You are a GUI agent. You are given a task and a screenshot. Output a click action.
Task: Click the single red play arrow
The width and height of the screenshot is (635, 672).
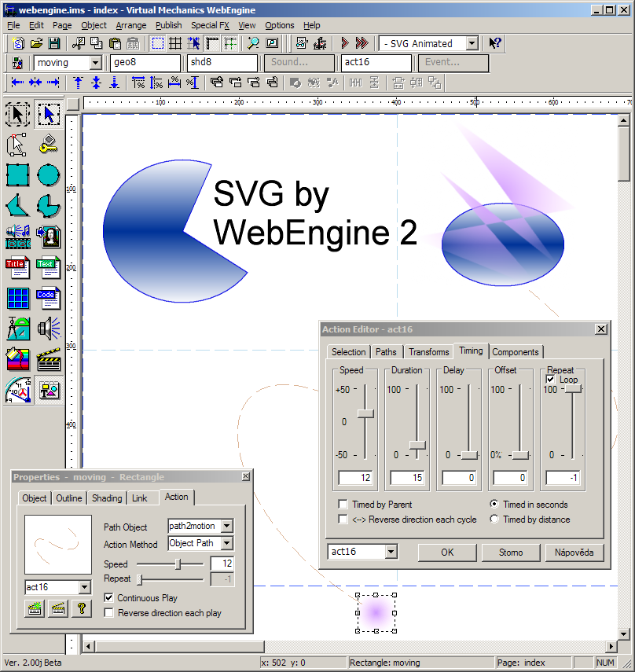344,43
